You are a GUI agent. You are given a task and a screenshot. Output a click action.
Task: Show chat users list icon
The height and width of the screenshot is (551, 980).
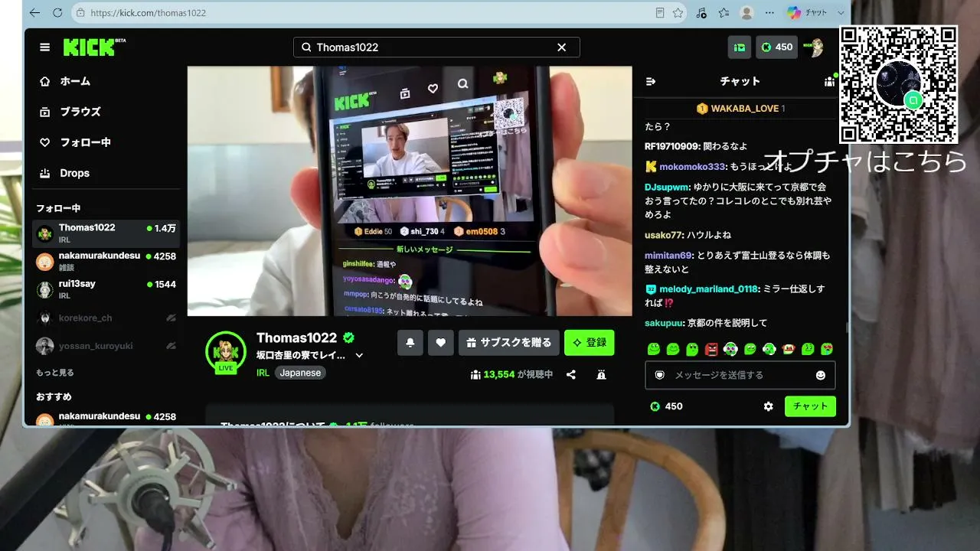[x=829, y=81]
